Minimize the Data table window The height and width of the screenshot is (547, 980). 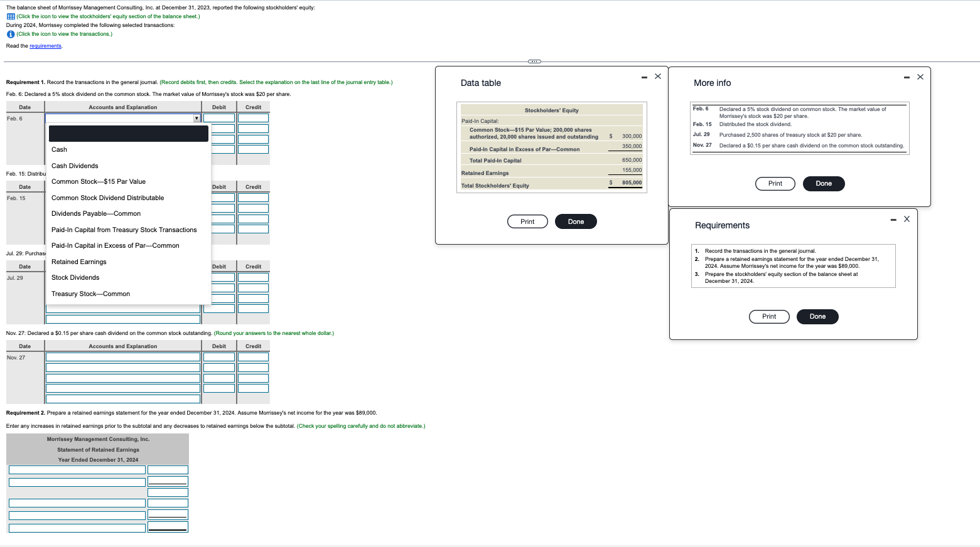tap(643, 76)
